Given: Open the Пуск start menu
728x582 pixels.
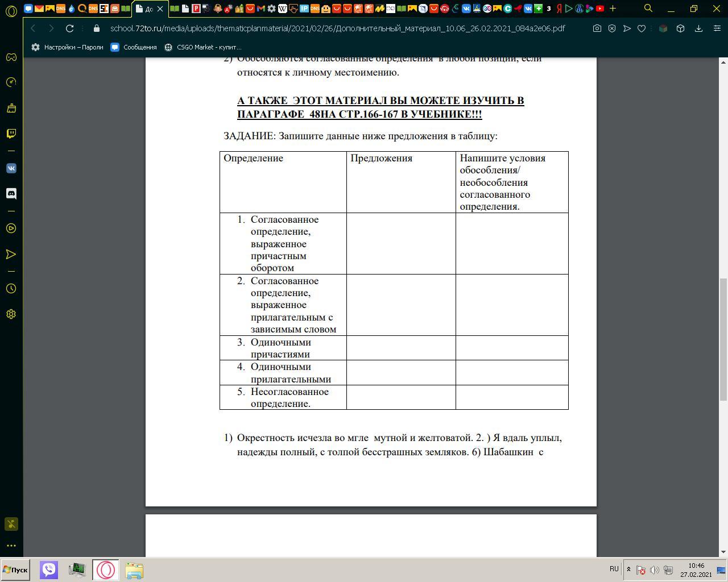Looking at the screenshot, I should tap(15, 569).
